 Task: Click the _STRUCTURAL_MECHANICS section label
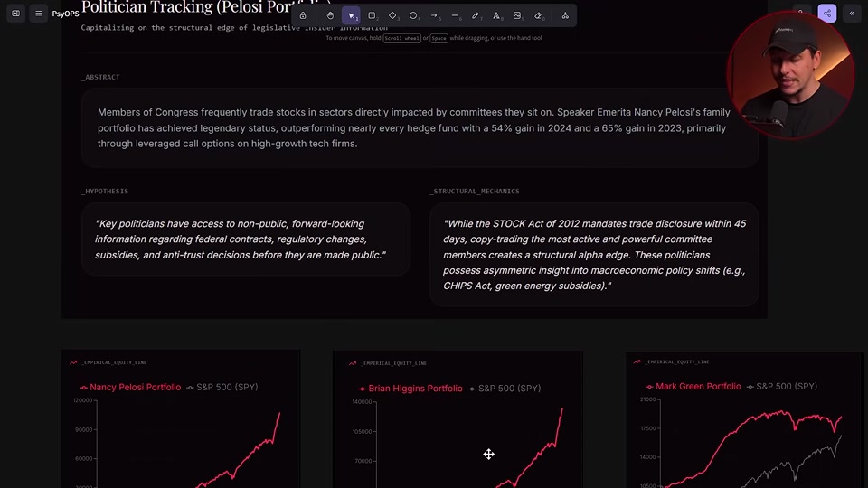[475, 191]
